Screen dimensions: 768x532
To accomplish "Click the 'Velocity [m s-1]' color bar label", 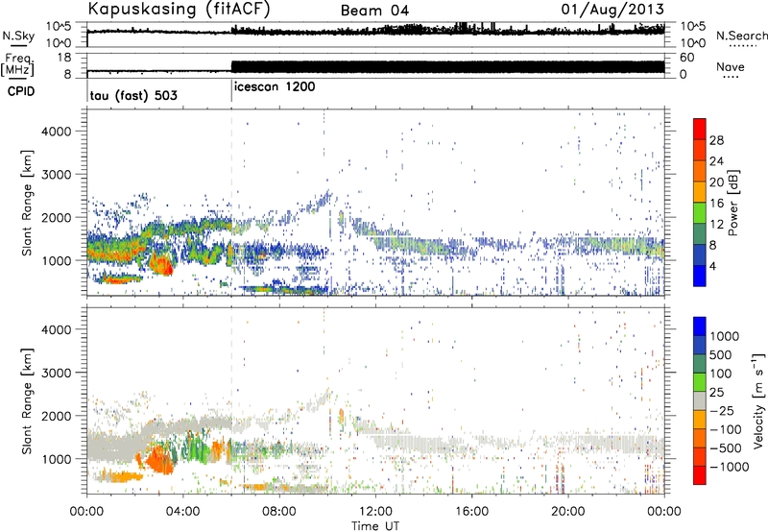I will click(x=759, y=400).
